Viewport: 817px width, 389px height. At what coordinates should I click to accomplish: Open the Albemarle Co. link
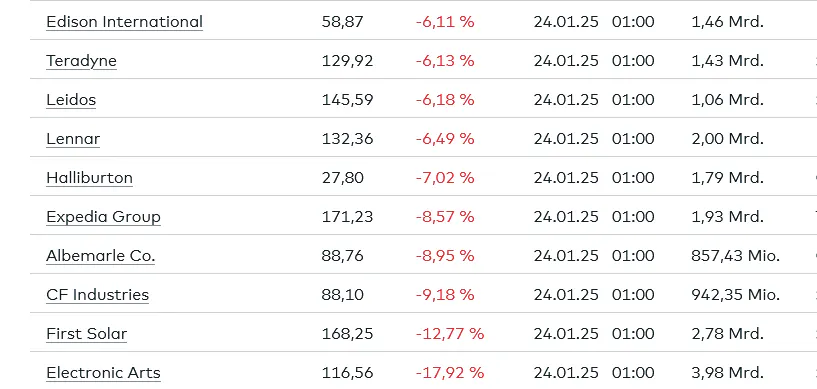(101, 256)
